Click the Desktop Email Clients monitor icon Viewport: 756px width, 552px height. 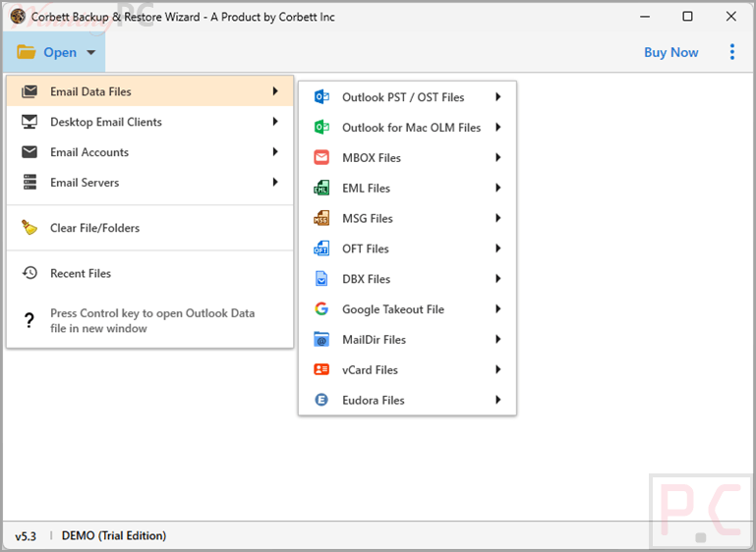(x=29, y=122)
